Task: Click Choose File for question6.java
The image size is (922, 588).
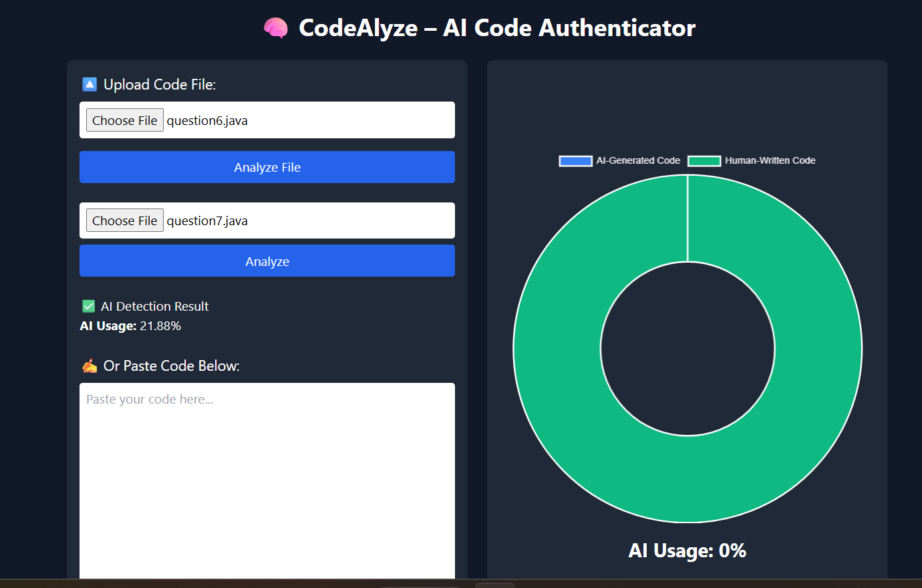Action: point(124,120)
